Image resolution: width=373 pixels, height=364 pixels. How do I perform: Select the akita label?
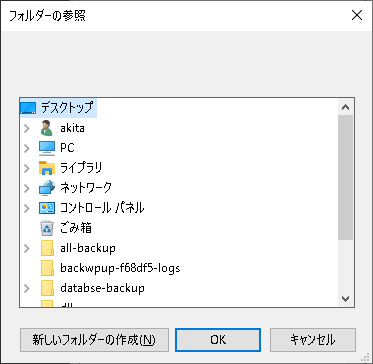click(x=72, y=128)
